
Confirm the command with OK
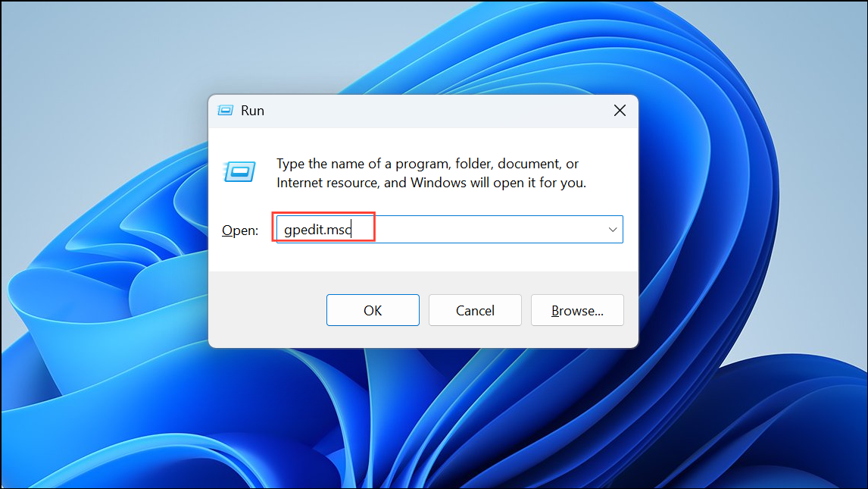click(373, 310)
